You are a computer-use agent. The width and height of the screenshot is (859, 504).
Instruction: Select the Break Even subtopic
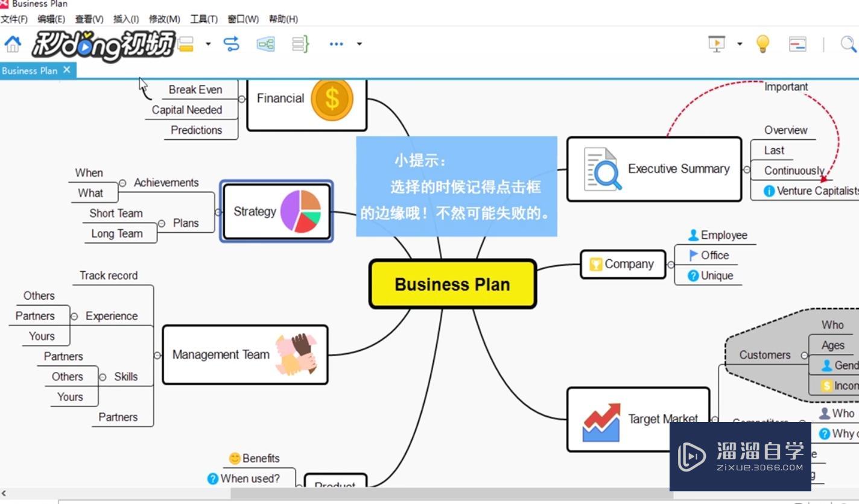tap(195, 90)
